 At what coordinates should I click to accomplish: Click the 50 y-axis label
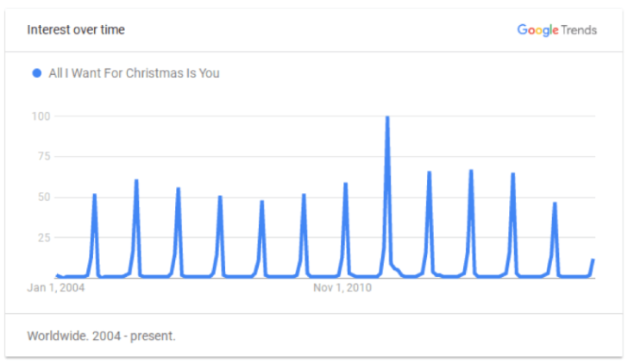(43, 198)
